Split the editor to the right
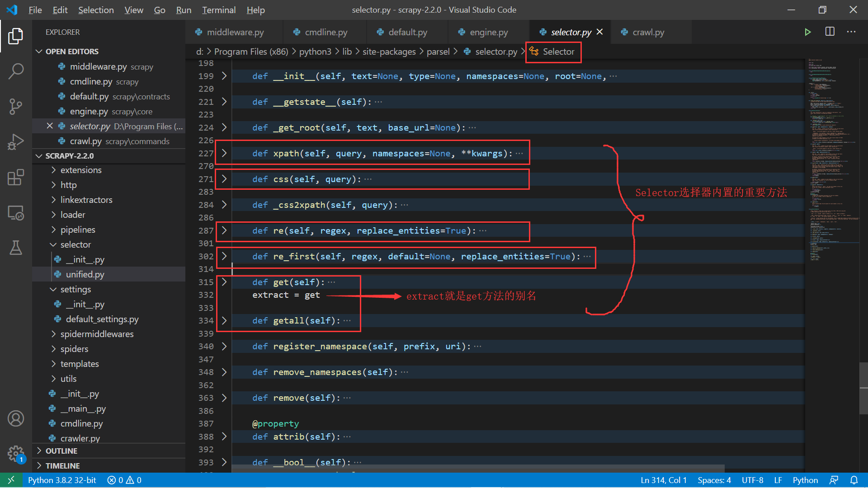Image resolution: width=868 pixels, height=488 pixels. [x=830, y=32]
